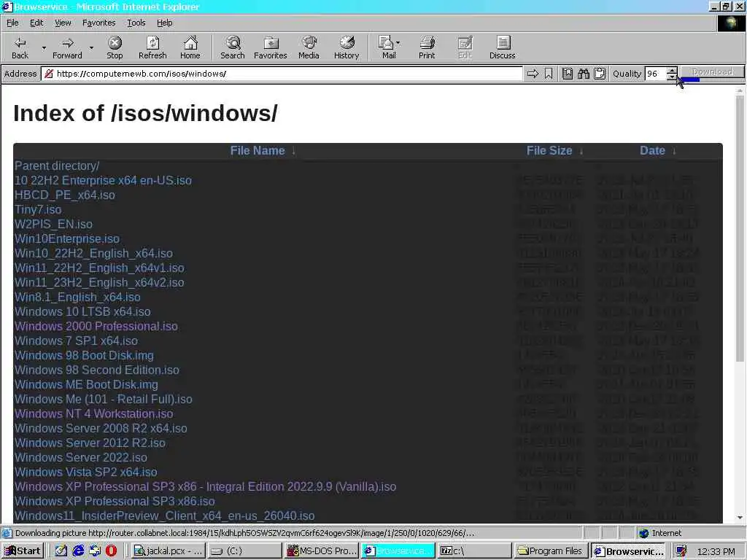This screenshot has width=747, height=560.
Task: Click the scrollbar down arrow
Action: tap(740, 518)
